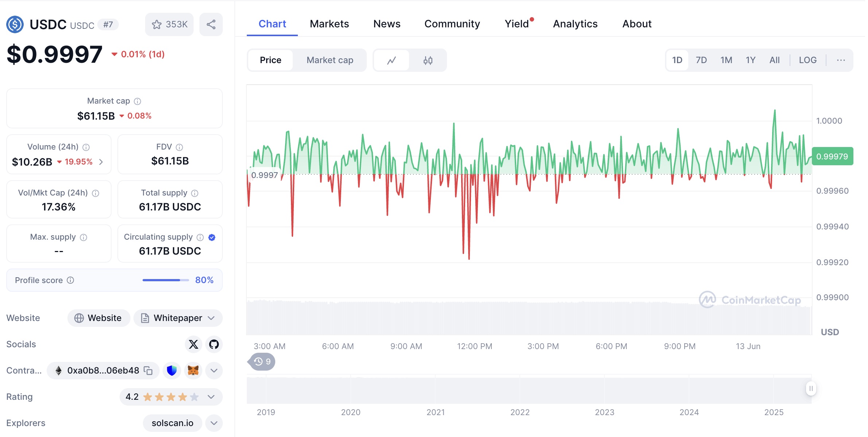Viewport: 868px width, 437px height.
Task: Select the Market cap chart mode
Action: (330, 60)
